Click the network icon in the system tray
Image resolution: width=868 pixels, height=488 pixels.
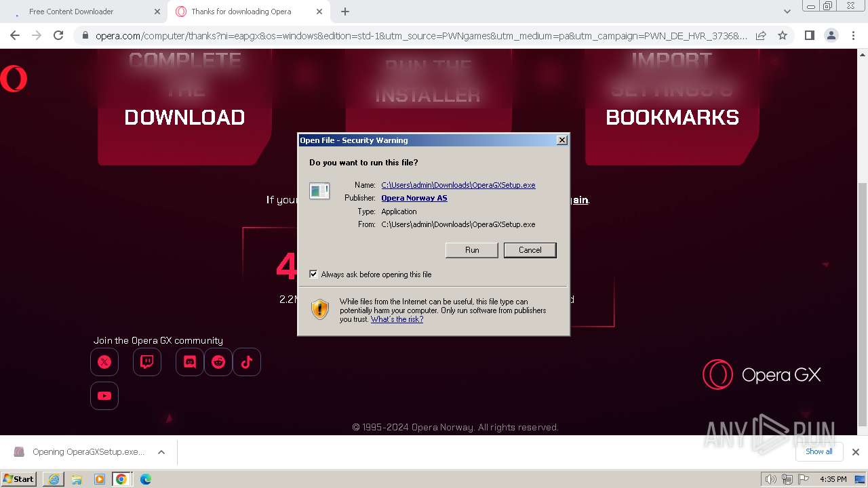coord(787,479)
